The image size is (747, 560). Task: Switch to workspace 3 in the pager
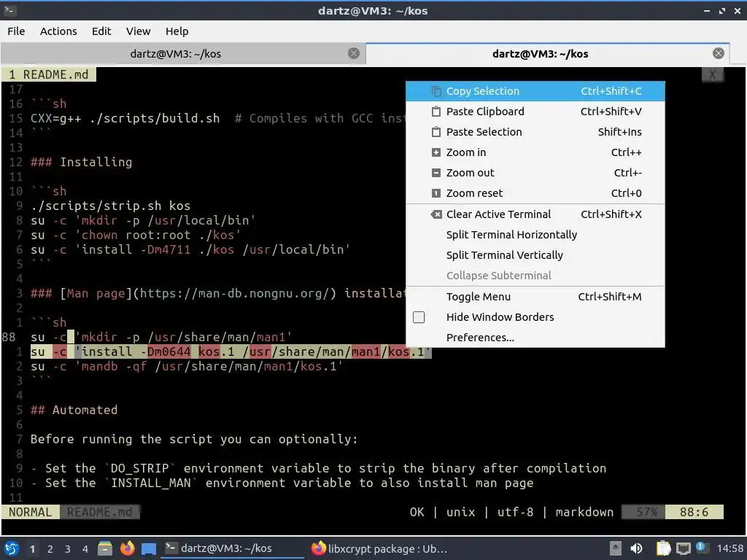(68, 549)
